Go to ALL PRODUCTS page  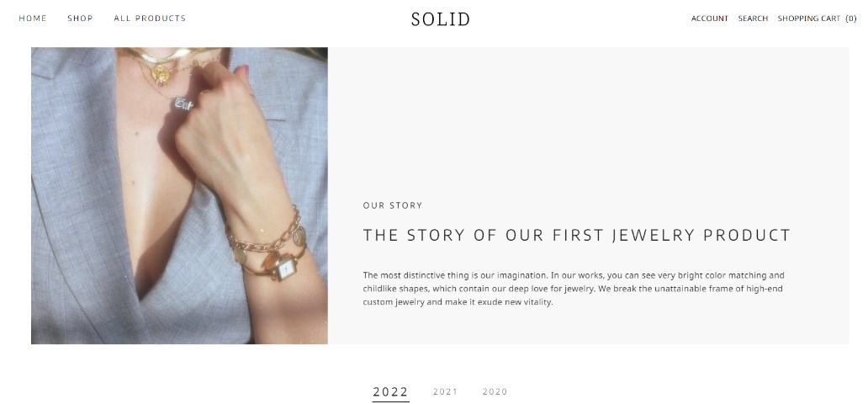(150, 19)
